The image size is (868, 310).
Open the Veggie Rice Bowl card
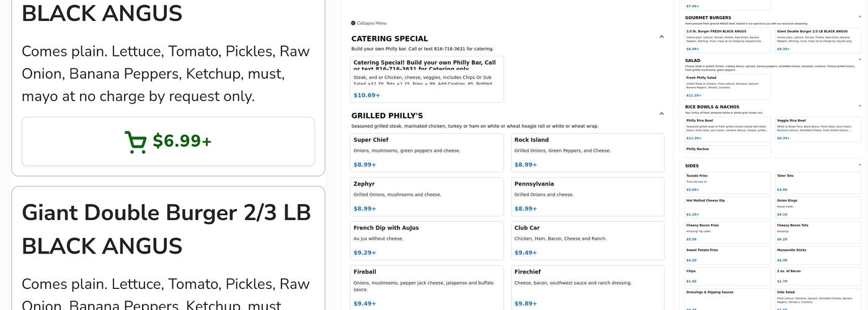pyautogui.click(x=818, y=129)
